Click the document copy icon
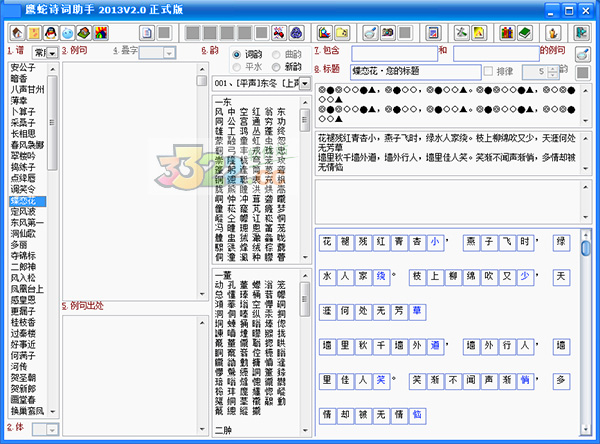 (x=147, y=33)
